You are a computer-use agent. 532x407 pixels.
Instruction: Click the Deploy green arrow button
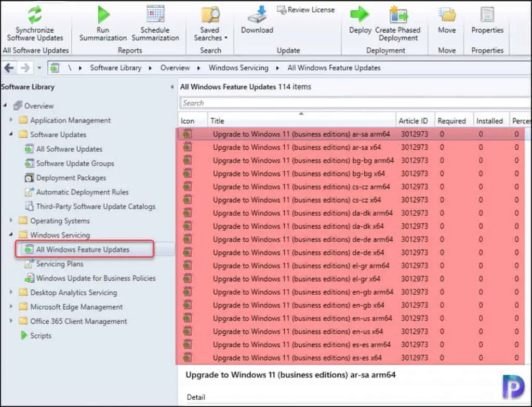click(x=360, y=20)
